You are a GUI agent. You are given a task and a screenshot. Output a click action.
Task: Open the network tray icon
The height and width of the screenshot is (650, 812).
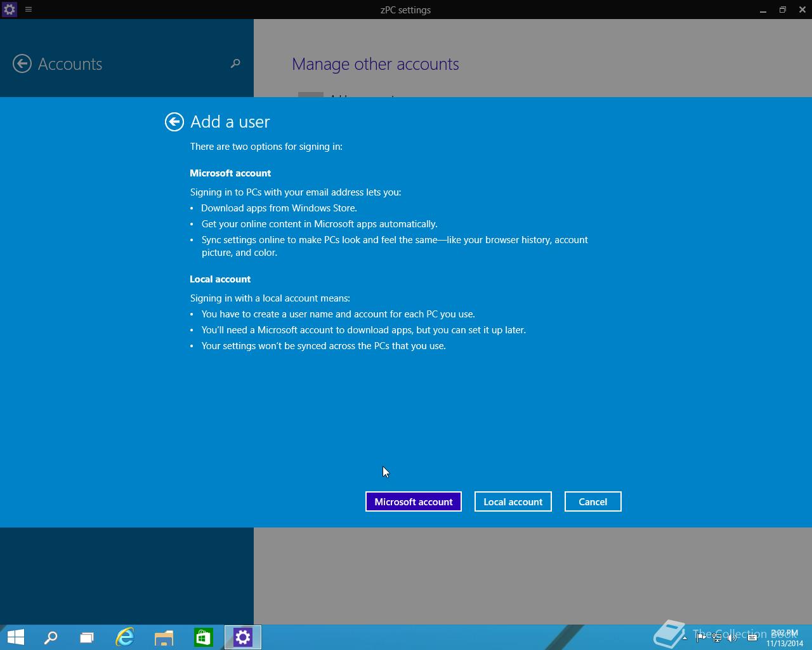pyautogui.click(x=716, y=637)
